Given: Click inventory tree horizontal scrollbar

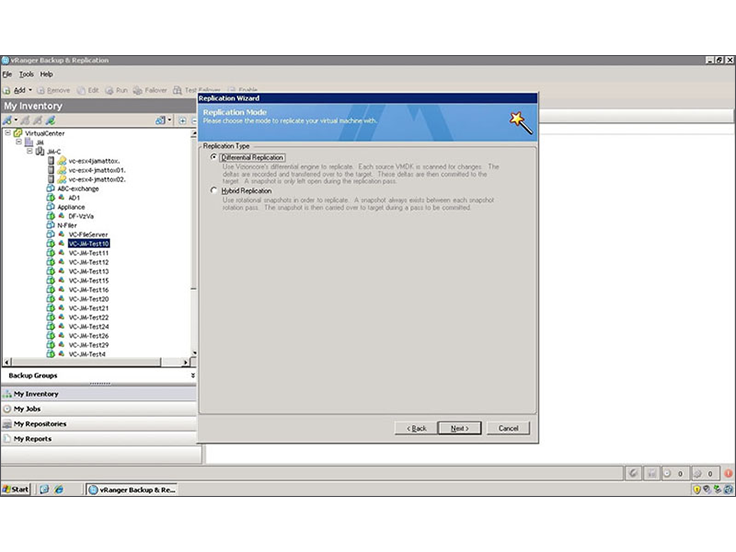Looking at the screenshot, I should (x=86, y=362).
